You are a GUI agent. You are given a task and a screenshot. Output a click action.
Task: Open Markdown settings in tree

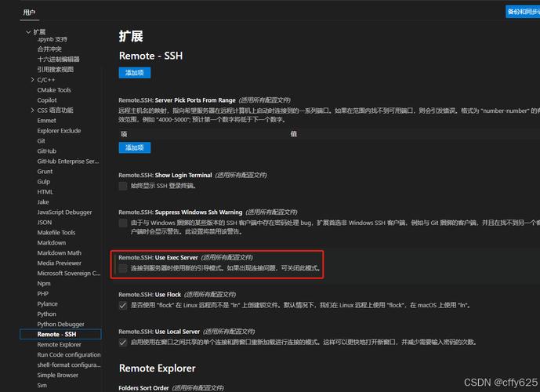[x=51, y=242]
